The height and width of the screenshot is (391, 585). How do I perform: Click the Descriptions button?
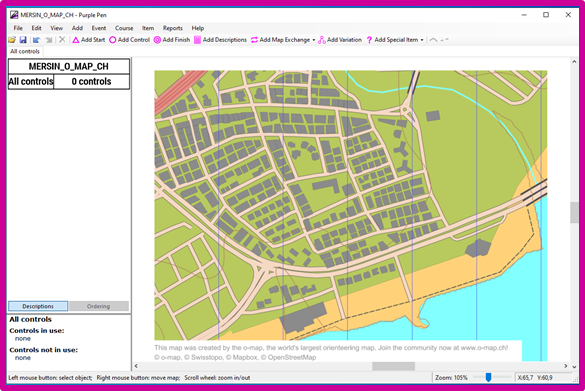38,306
